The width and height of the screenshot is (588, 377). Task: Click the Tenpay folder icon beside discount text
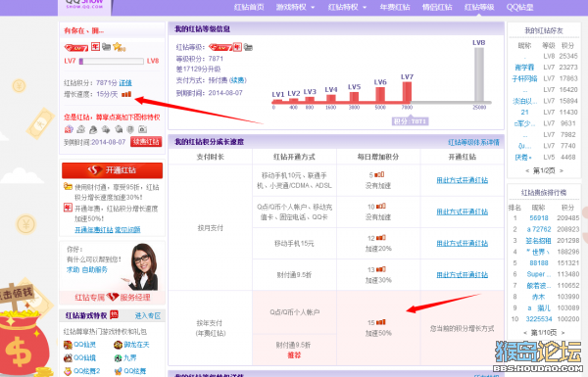pyautogui.click(x=68, y=186)
